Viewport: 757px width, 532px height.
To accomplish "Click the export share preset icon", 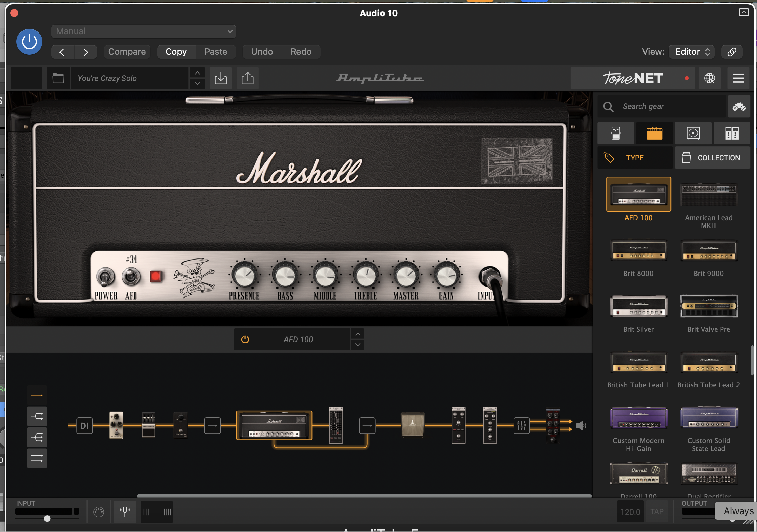I will coord(248,78).
